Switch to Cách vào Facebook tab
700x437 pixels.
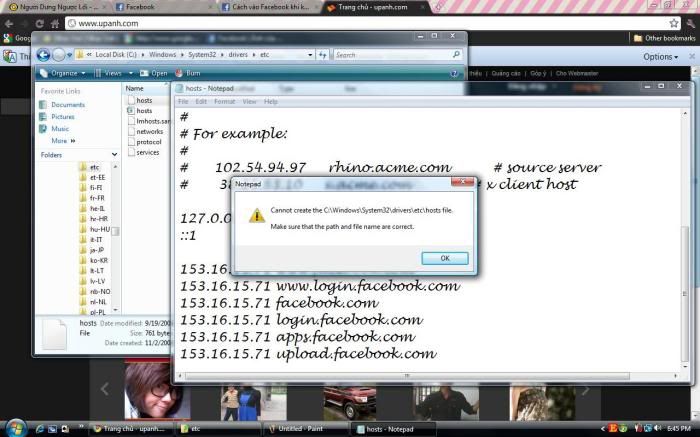(271, 7)
